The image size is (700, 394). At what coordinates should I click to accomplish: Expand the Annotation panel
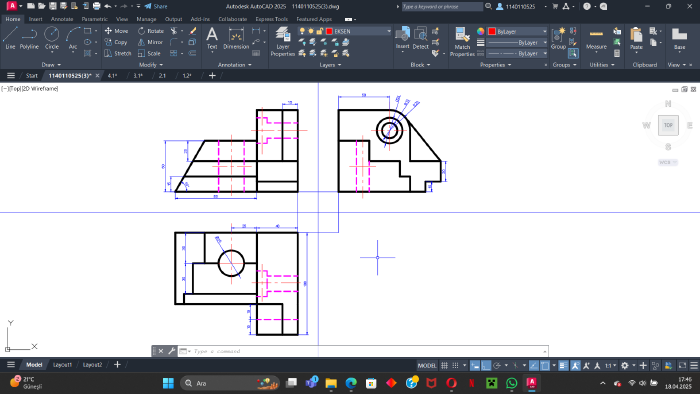(234, 65)
